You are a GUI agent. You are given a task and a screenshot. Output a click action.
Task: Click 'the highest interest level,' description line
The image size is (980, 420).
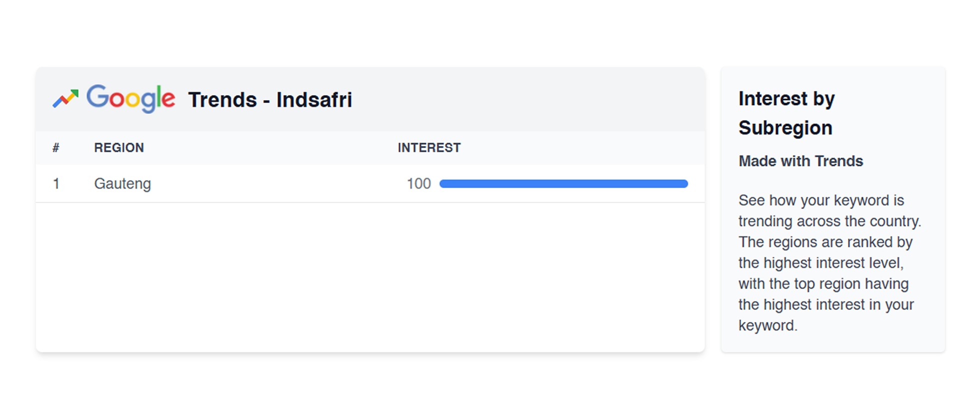click(820, 262)
